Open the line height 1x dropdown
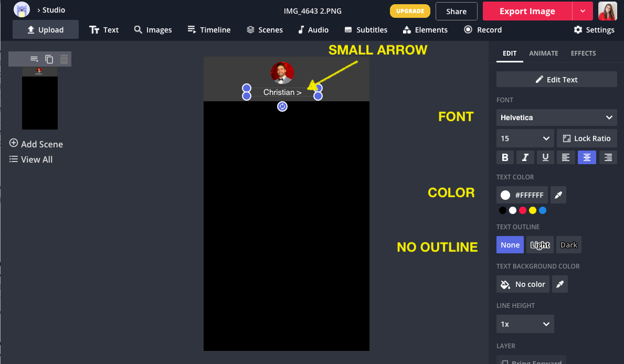The height and width of the screenshot is (364, 624). click(x=525, y=324)
